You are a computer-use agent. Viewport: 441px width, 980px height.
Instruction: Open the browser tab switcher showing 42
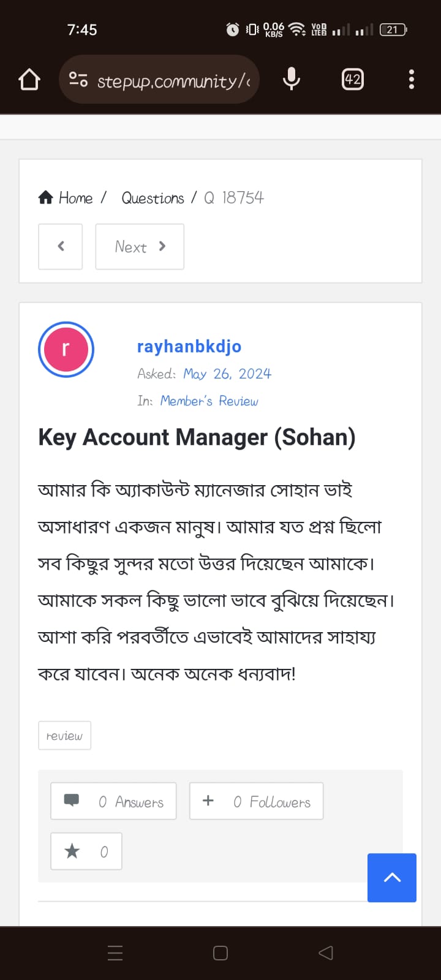(x=352, y=80)
